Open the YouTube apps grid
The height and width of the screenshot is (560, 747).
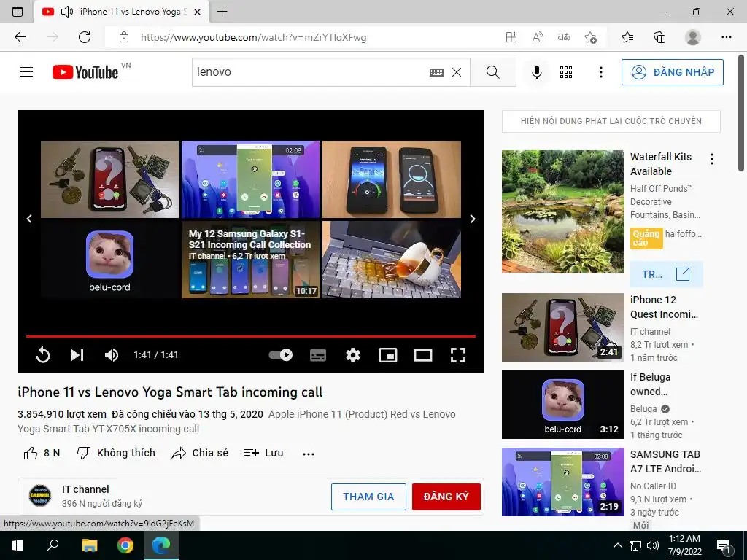[x=566, y=72]
